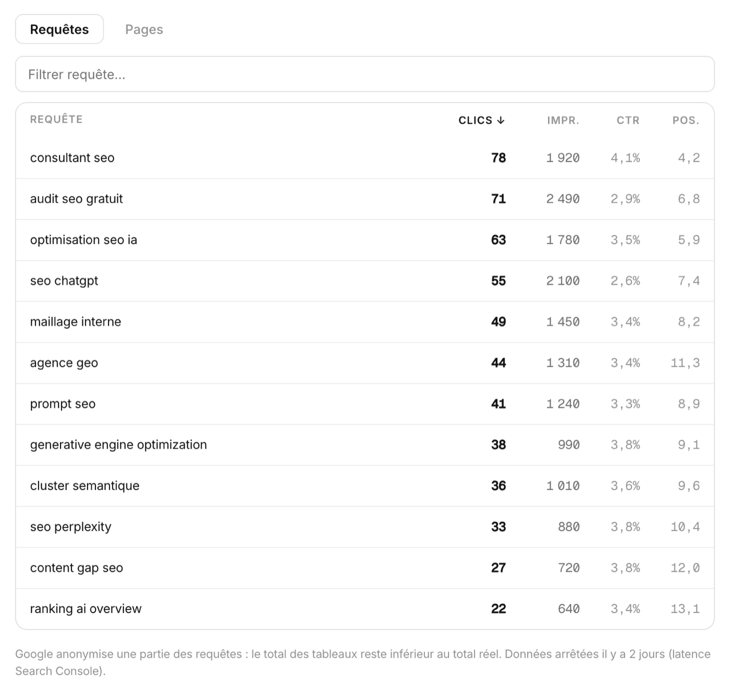Click the sort arrow next to CLICS
Screen dimensions: 730x700
[x=501, y=120]
